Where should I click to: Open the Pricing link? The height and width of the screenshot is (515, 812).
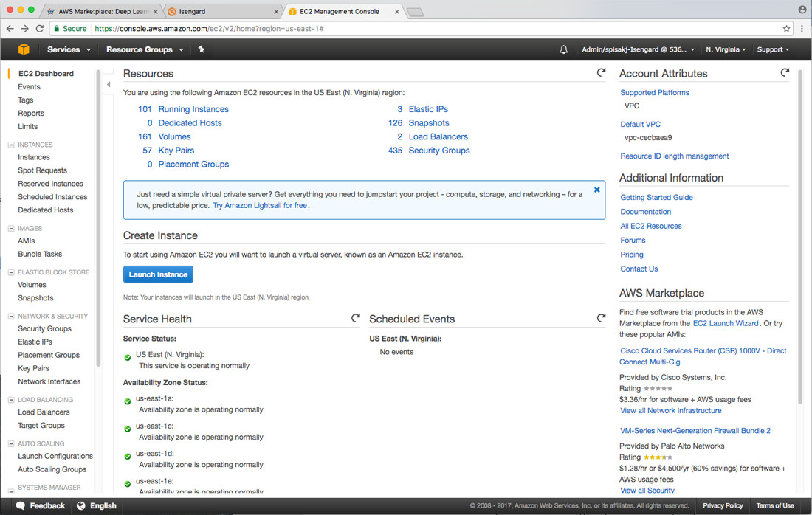(x=632, y=255)
